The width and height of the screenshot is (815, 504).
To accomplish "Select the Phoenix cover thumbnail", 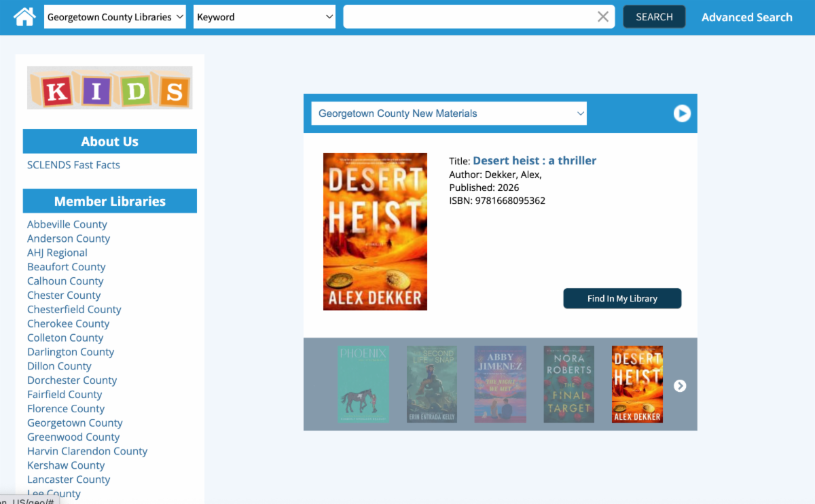I will point(363,384).
